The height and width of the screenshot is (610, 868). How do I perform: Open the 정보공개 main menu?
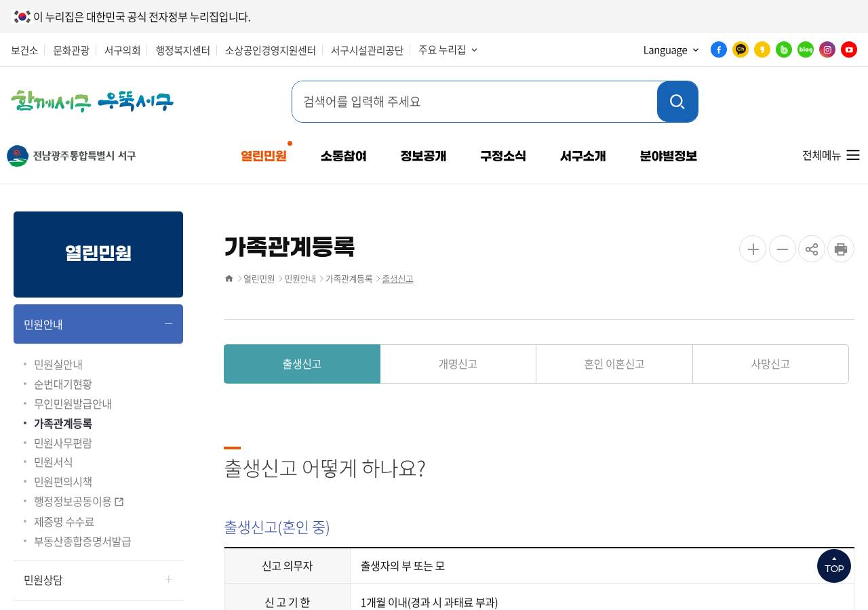pyautogui.click(x=423, y=156)
